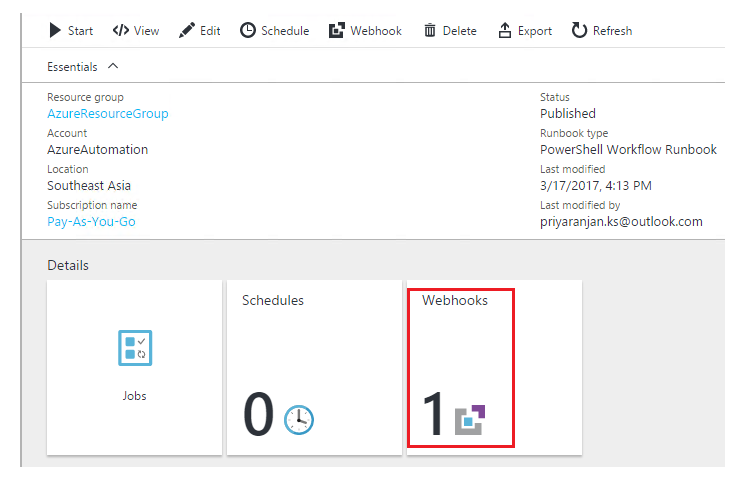Click the Delete trash can icon

tap(429, 31)
